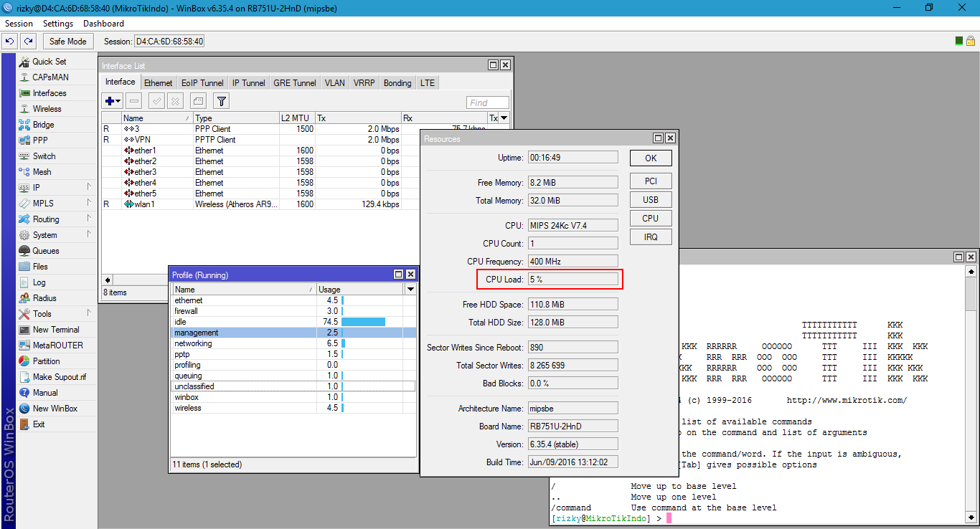Sort Interface List by L2 MTU column

296,118
